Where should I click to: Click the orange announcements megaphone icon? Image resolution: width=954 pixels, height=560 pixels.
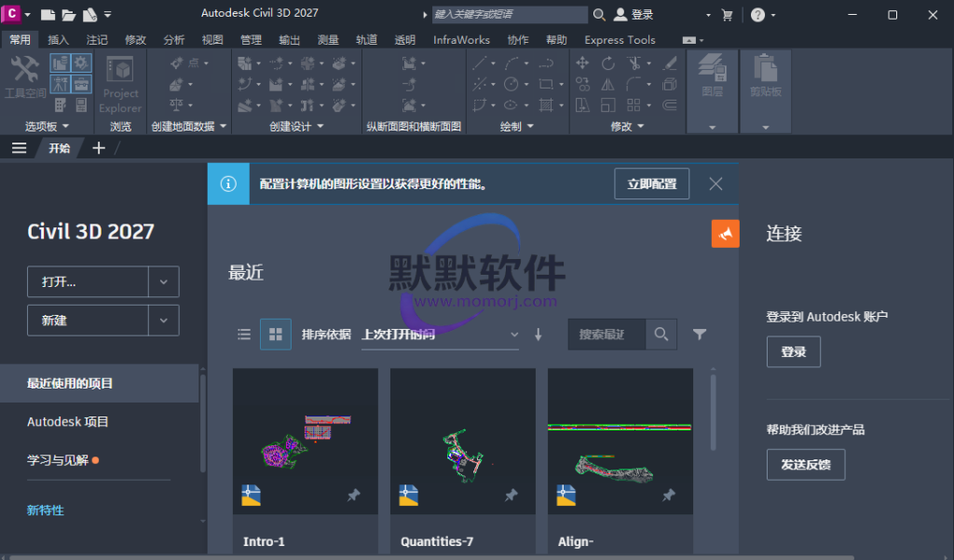725,234
